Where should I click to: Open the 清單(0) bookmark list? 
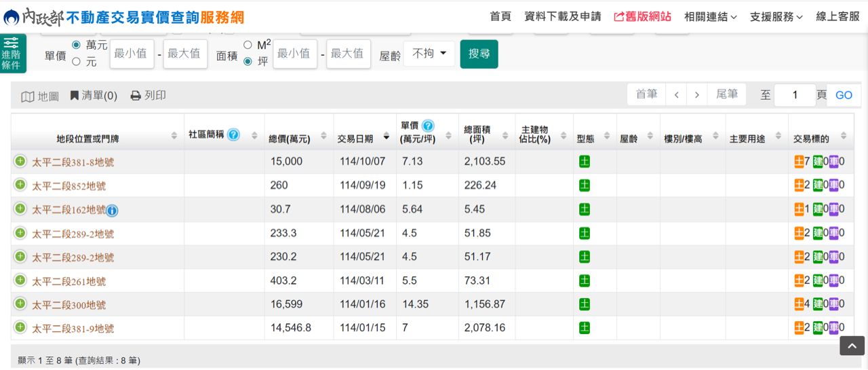tap(75, 96)
